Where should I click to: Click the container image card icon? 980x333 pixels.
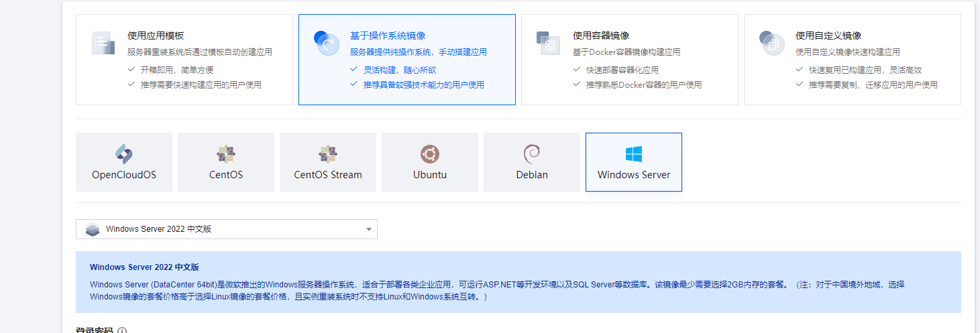coord(548,43)
